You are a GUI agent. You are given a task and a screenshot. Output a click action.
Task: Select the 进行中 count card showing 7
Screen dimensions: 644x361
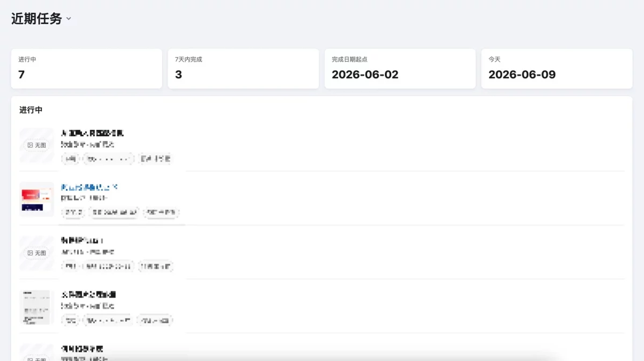coord(86,69)
